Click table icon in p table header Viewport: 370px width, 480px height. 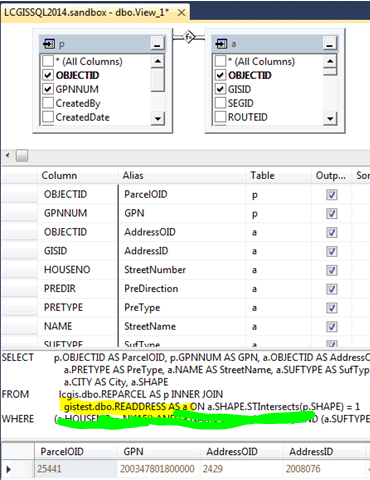coord(49,44)
